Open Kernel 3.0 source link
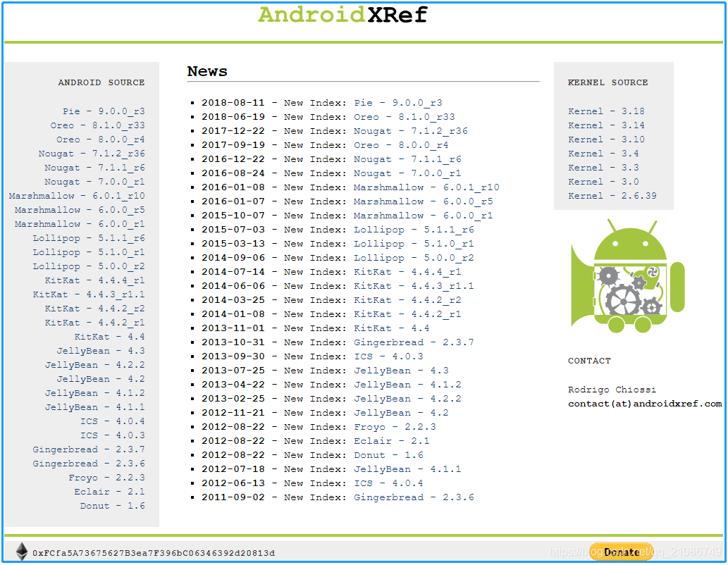 603,182
